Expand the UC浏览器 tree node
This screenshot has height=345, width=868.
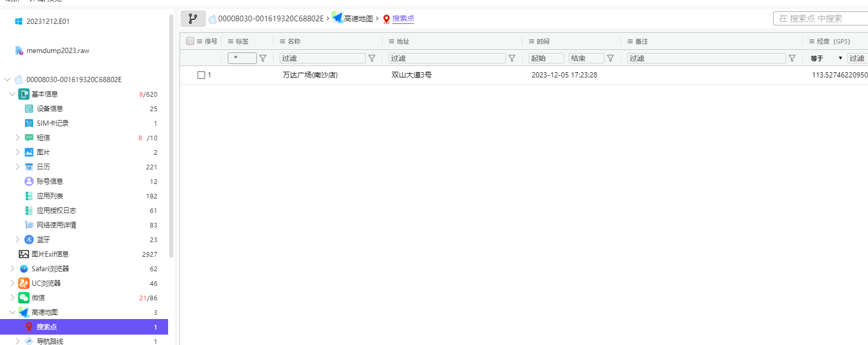(x=12, y=283)
